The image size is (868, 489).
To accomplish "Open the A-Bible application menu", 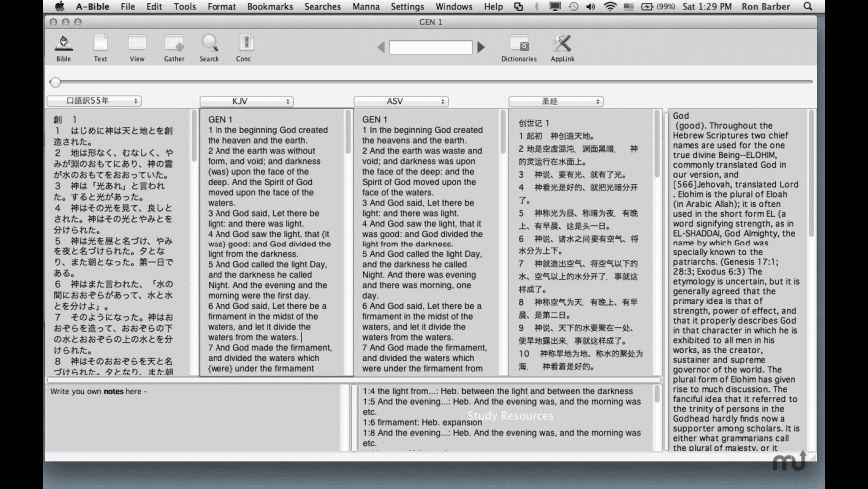I will pos(93,7).
